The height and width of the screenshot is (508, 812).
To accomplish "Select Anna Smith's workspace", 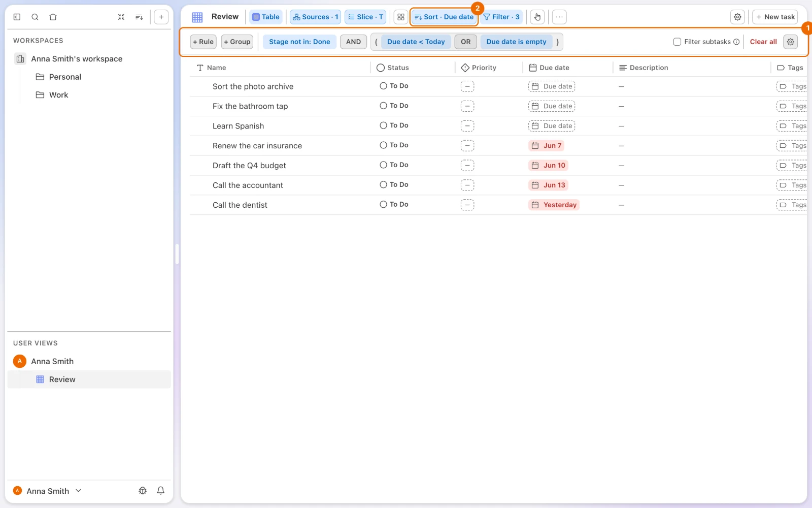I will tap(77, 59).
